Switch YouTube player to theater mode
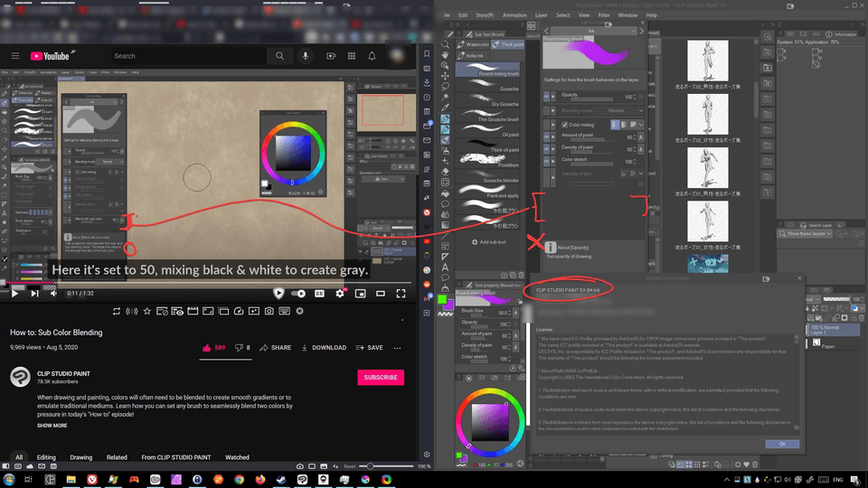This screenshot has height=488, width=868. [x=381, y=293]
